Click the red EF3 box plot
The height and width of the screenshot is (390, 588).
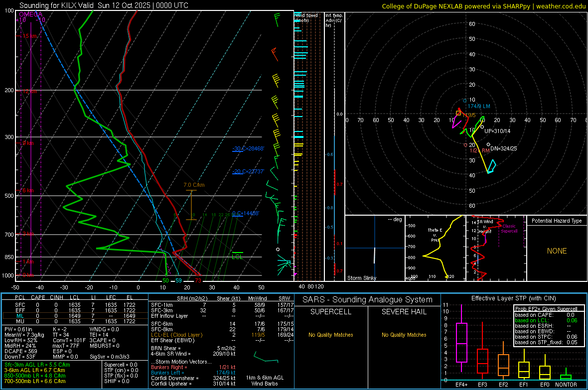(x=482, y=361)
